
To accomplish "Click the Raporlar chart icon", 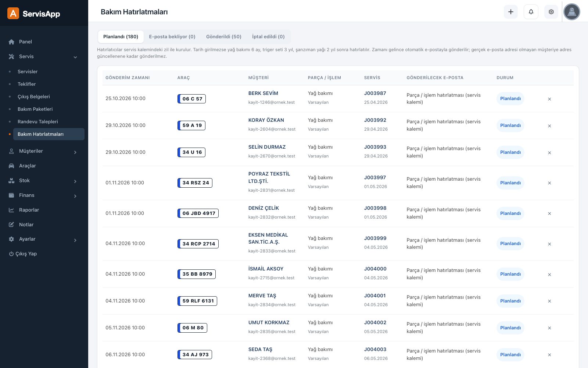I will [x=11, y=210].
